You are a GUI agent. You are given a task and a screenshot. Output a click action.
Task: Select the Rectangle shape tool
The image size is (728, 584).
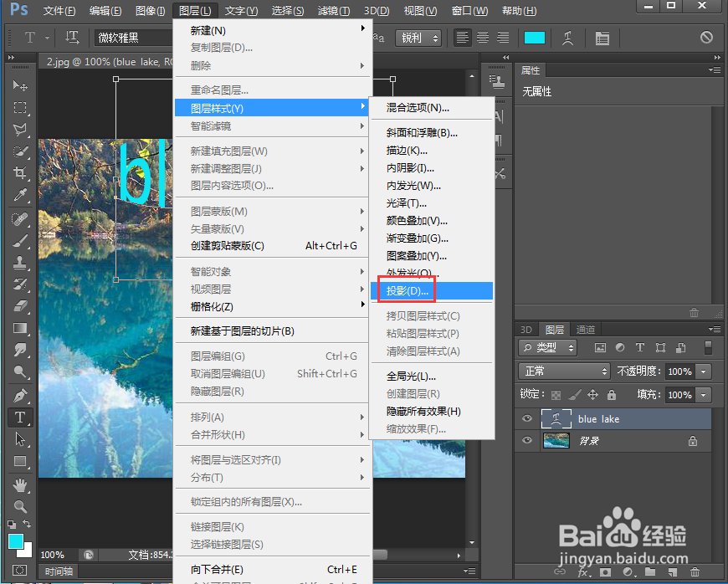20,461
